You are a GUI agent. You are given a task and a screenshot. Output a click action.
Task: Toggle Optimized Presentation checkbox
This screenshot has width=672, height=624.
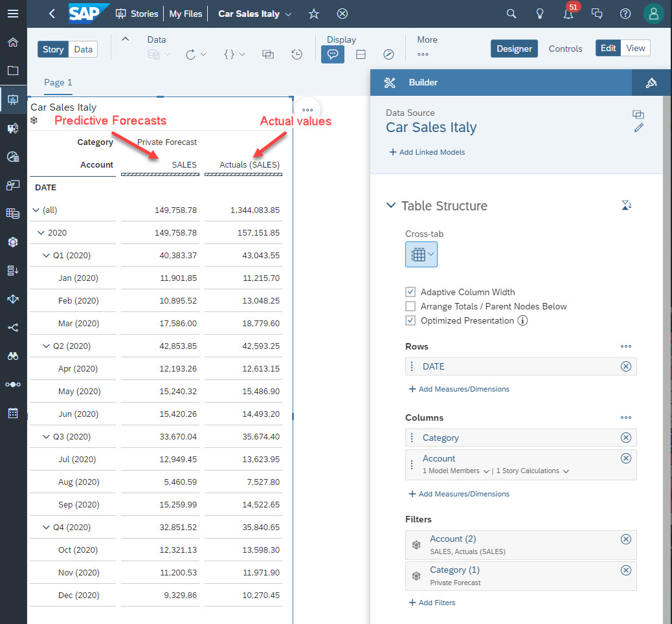click(410, 320)
